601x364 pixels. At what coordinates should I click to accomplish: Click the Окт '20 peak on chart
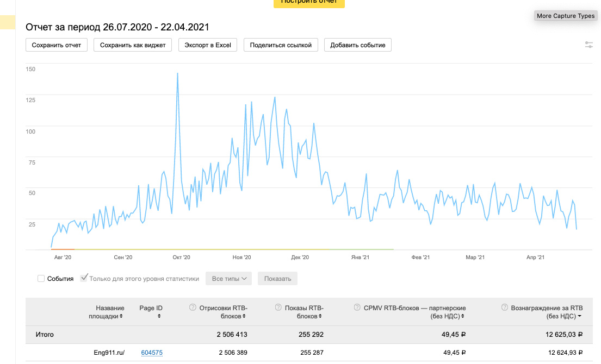pos(177,73)
